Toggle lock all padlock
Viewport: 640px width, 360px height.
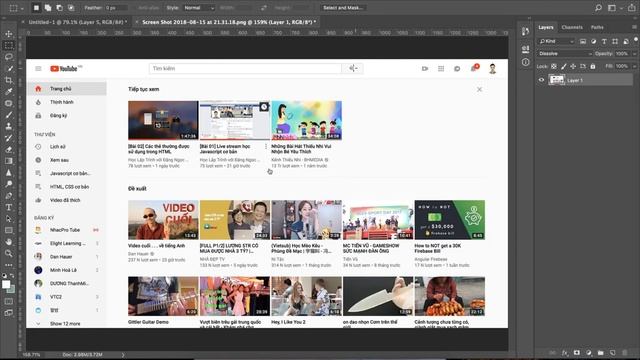(593, 66)
